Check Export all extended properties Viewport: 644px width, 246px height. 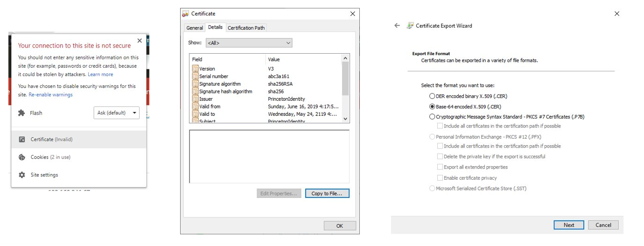[440, 167]
